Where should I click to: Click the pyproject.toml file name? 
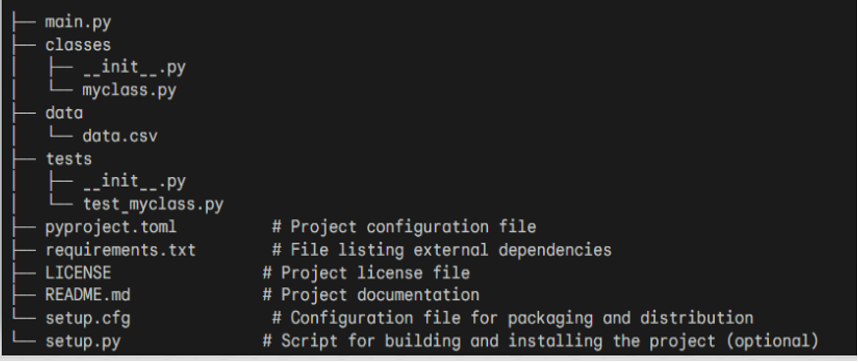coord(111,227)
